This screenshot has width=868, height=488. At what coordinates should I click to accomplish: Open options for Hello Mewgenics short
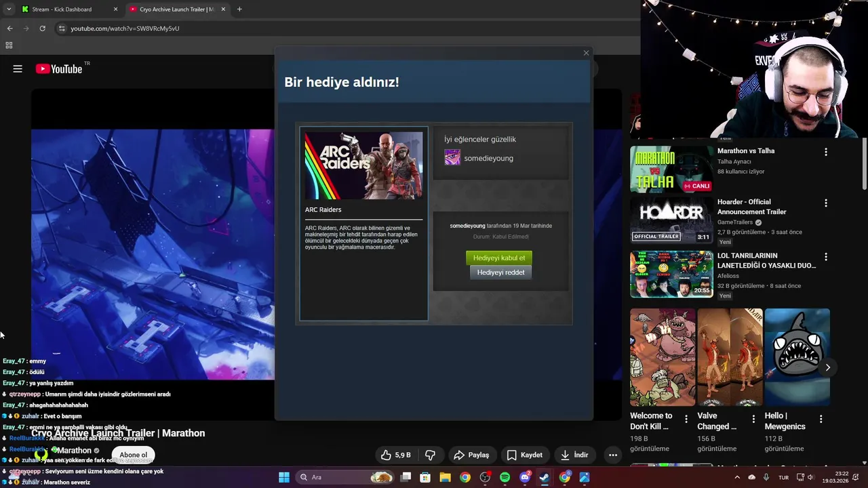click(821, 420)
